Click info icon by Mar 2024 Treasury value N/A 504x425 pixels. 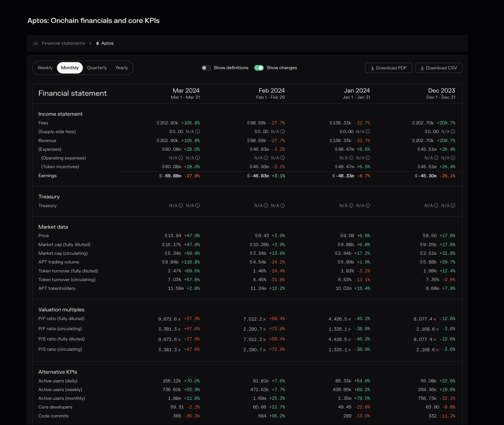(181, 206)
